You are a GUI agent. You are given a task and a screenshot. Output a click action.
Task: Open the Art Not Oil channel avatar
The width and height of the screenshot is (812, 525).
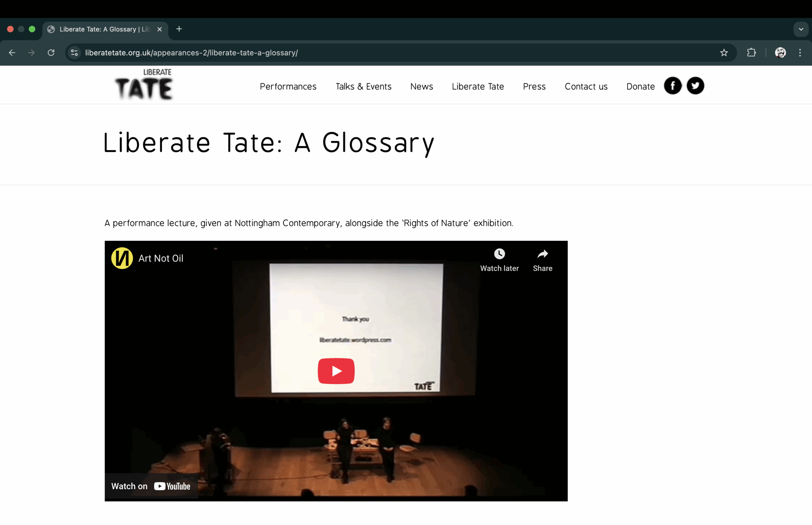pyautogui.click(x=122, y=258)
